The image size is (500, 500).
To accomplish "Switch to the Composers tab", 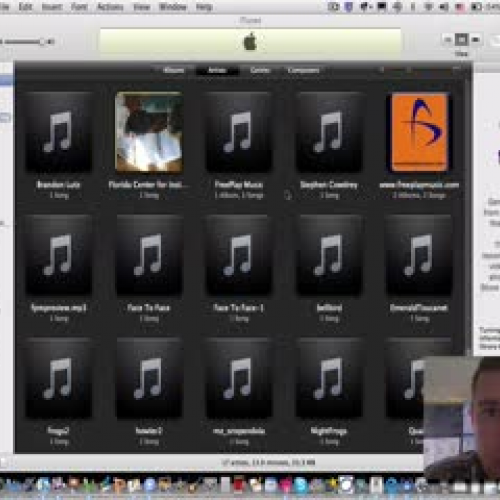I will 303,70.
